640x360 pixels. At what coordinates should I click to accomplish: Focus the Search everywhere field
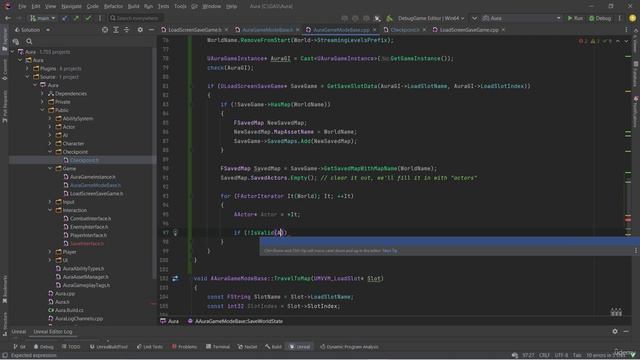click(x=136, y=18)
